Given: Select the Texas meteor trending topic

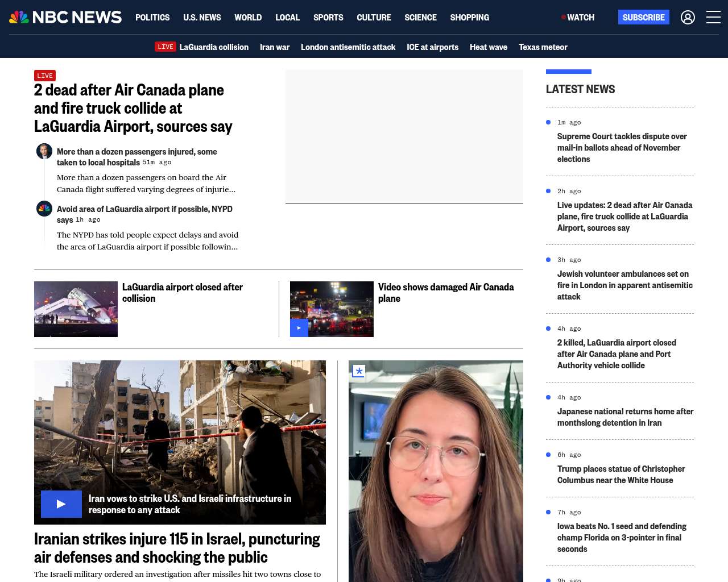Looking at the screenshot, I should coord(543,47).
